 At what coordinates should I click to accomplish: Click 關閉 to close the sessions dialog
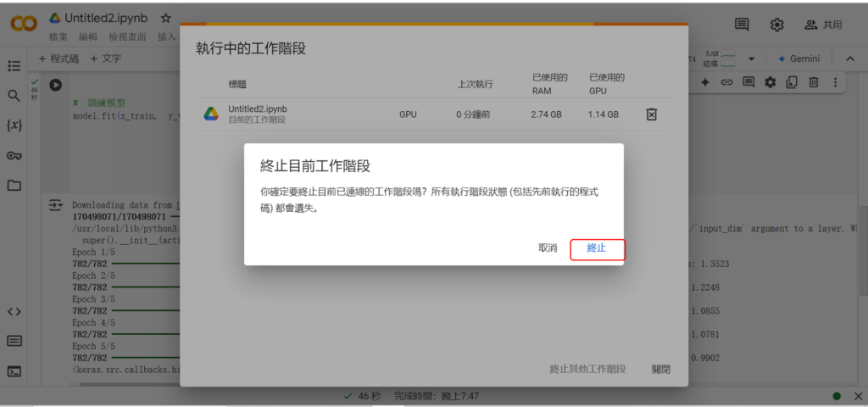(660, 369)
